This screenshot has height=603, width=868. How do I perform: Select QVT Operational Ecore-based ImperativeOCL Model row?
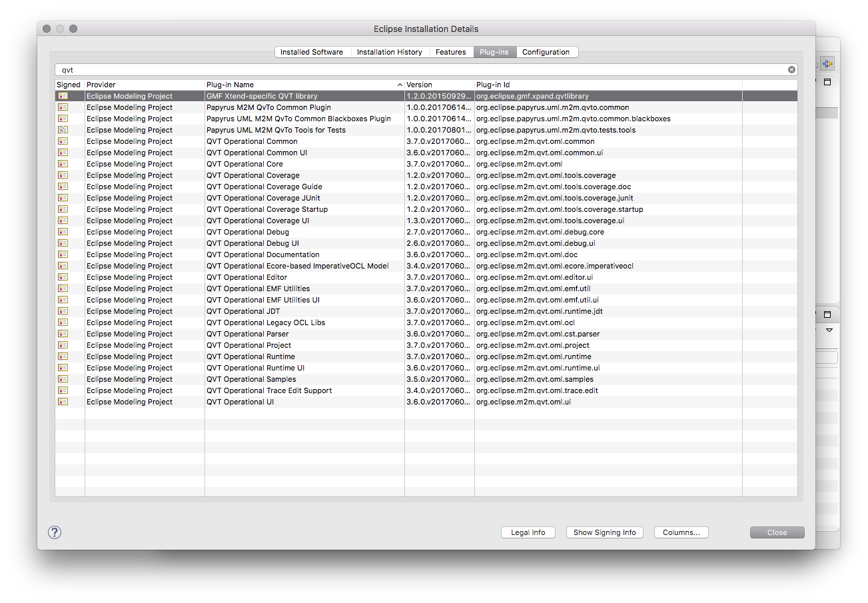click(x=426, y=266)
